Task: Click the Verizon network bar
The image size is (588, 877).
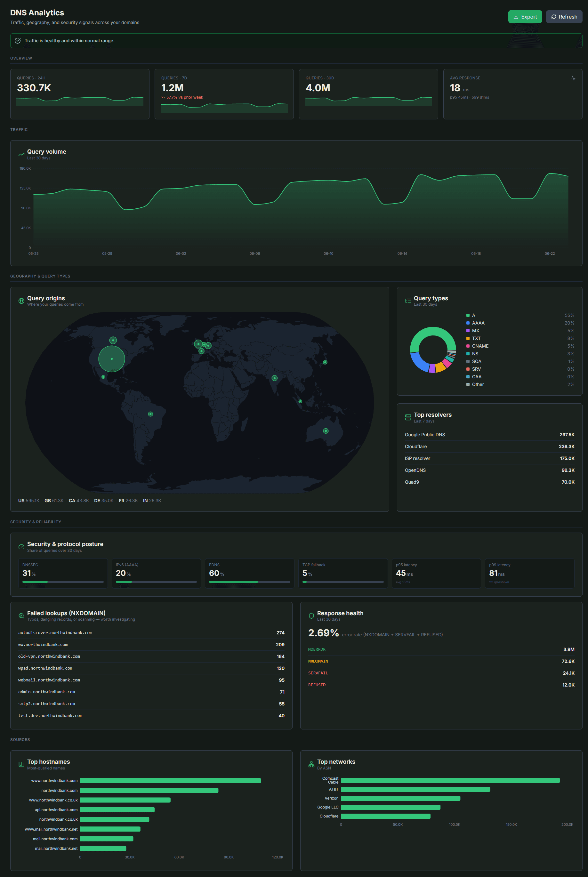Action: click(400, 798)
